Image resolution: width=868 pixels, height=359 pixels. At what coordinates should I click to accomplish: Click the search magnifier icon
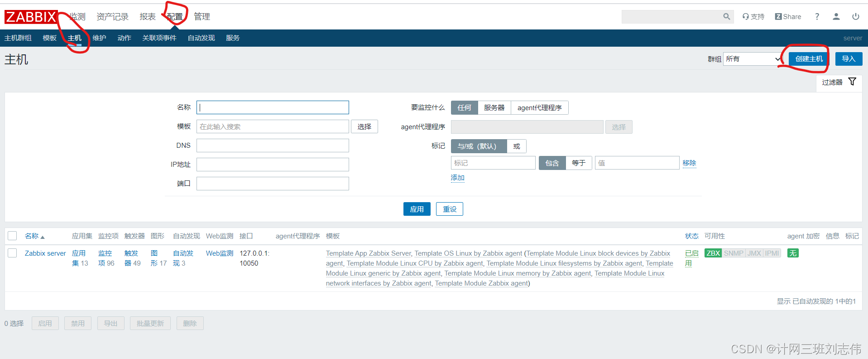(726, 17)
